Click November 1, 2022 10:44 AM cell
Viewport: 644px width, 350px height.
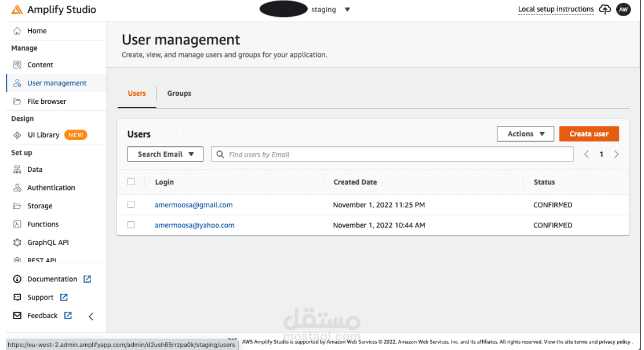[x=379, y=225]
